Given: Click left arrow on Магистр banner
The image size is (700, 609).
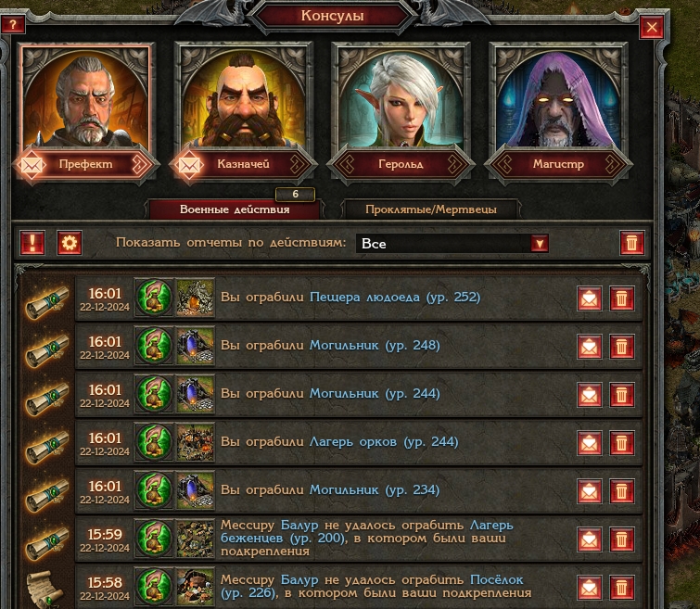Looking at the screenshot, I should click(503, 164).
